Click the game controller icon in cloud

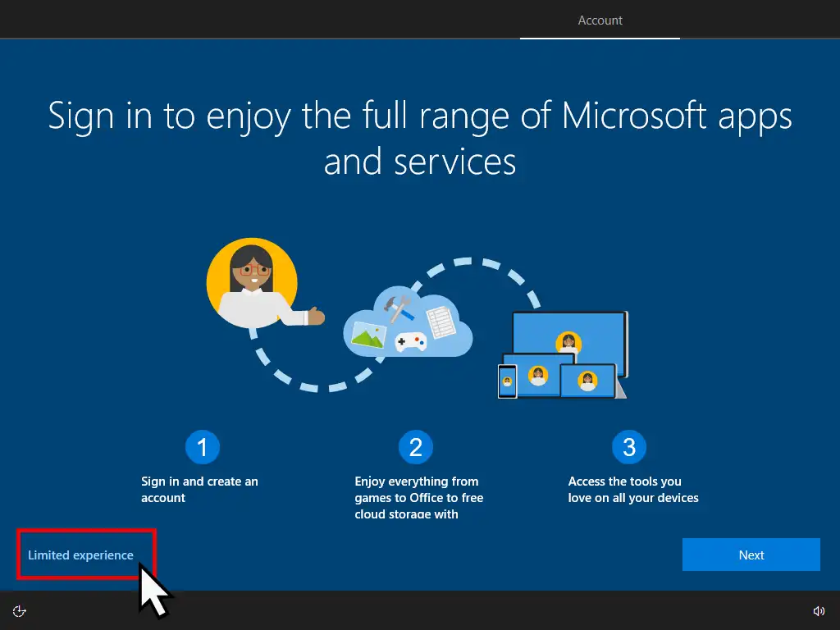pos(411,342)
